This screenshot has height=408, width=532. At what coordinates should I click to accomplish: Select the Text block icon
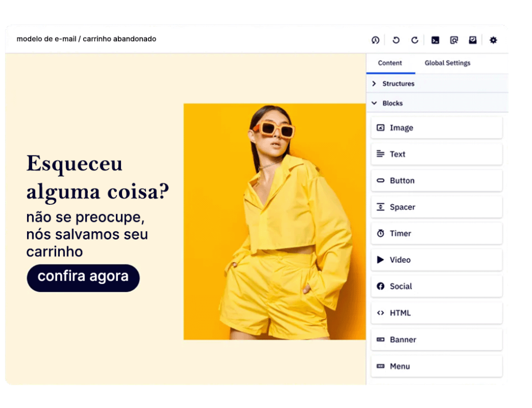pos(381,154)
